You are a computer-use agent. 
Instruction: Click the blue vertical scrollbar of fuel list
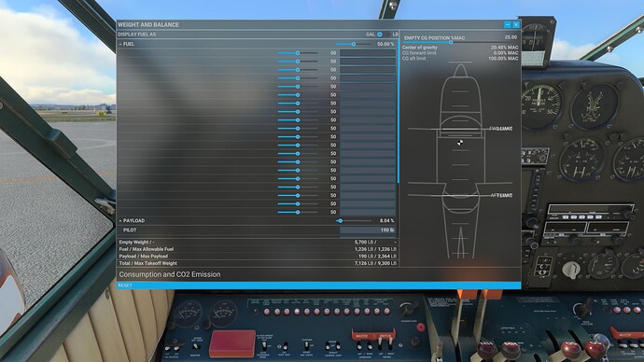pyautogui.click(x=398, y=111)
